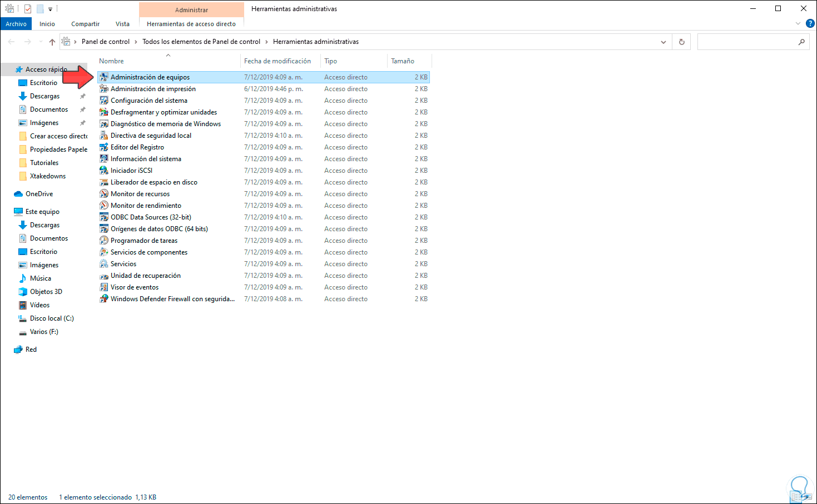Click the Desfragmentar y optimizar unidades icon

[x=104, y=112]
